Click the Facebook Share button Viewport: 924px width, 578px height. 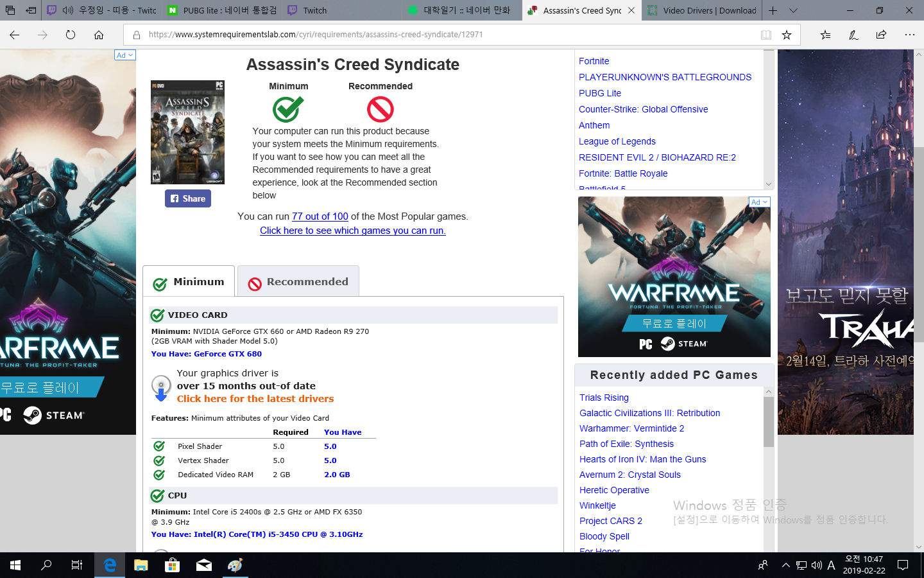coord(188,198)
